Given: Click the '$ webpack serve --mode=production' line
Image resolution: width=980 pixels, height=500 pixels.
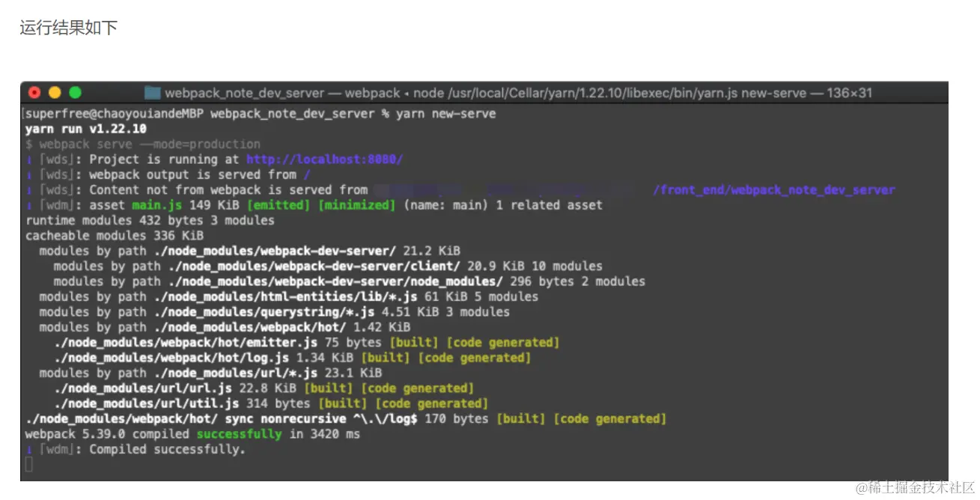Looking at the screenshot, I should pyautogui.click(x=143, y=144).
